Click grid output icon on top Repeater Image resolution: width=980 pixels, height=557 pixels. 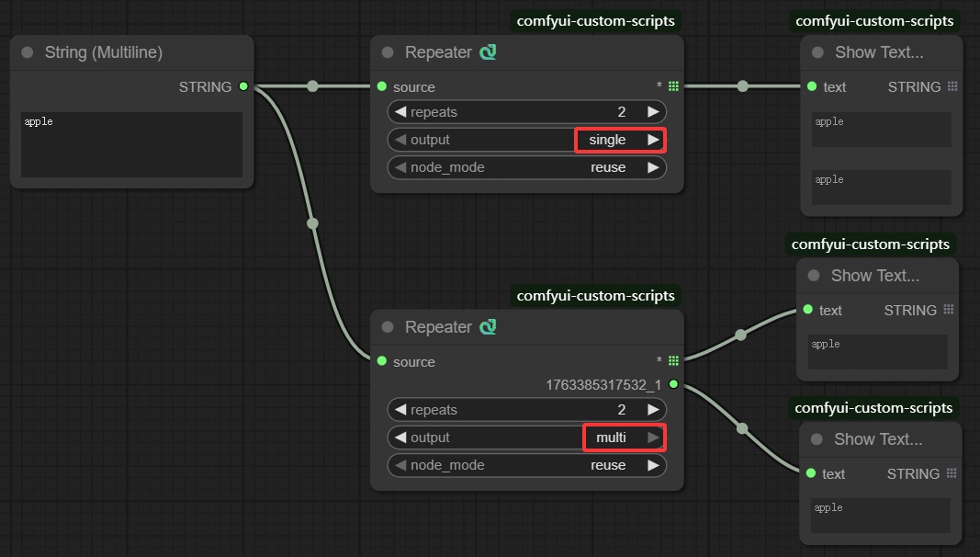tap(673, 86)
